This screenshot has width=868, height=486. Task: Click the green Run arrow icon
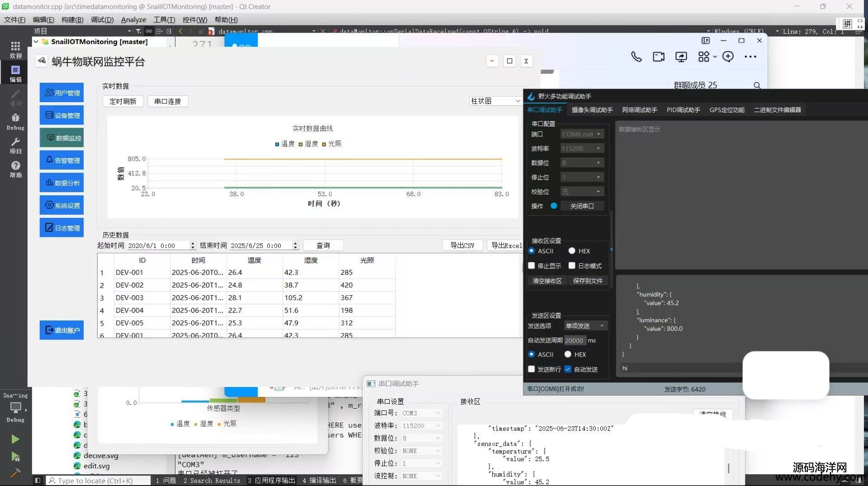(15, 439)
